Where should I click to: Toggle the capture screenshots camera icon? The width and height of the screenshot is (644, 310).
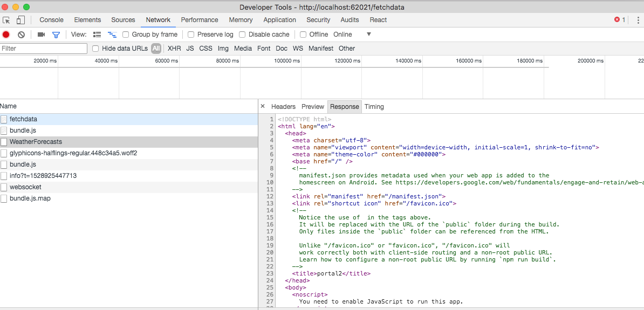(x=41, y=35)
